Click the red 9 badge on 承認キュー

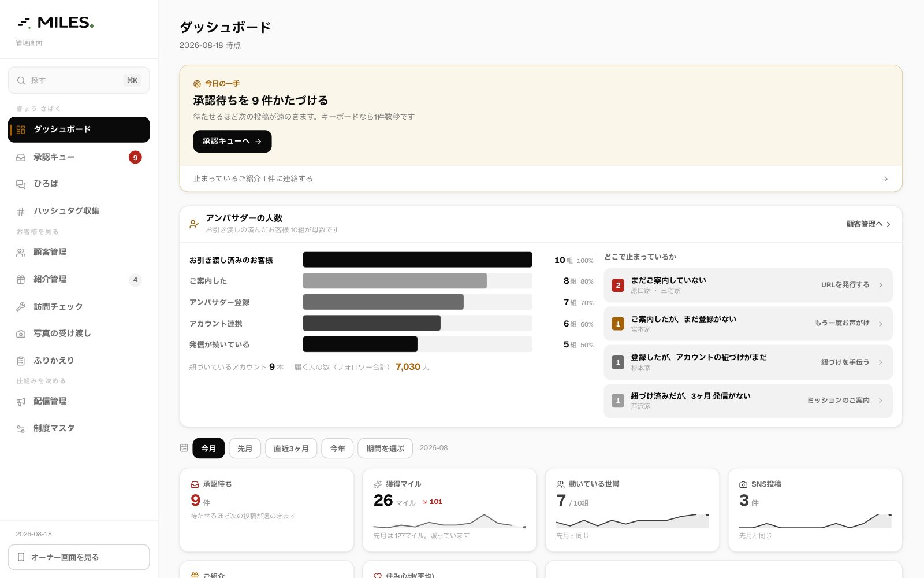tap(135, 157)
